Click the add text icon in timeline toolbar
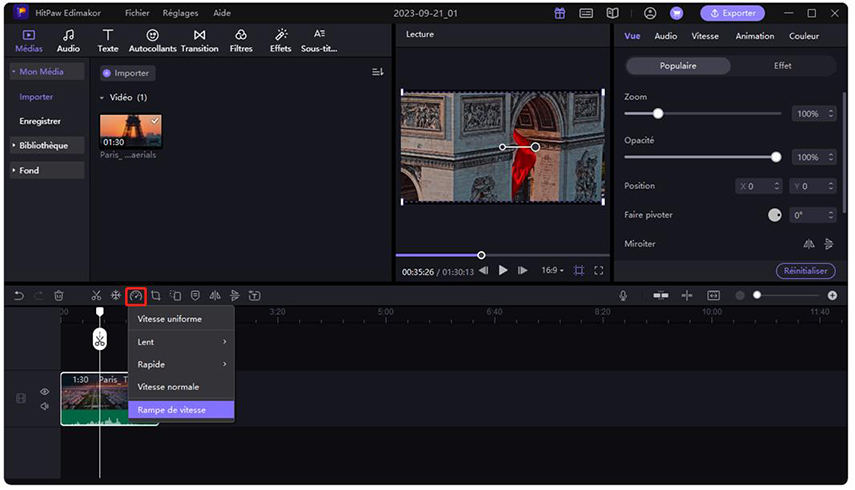Screen dimensions: 855x490 coord(255,295)
